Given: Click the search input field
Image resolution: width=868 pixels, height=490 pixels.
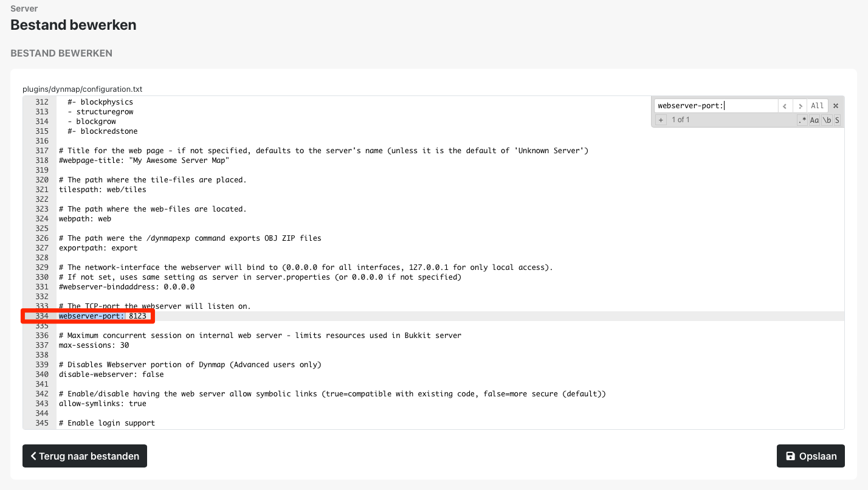Looking at the screenshot, I should 716,106.
